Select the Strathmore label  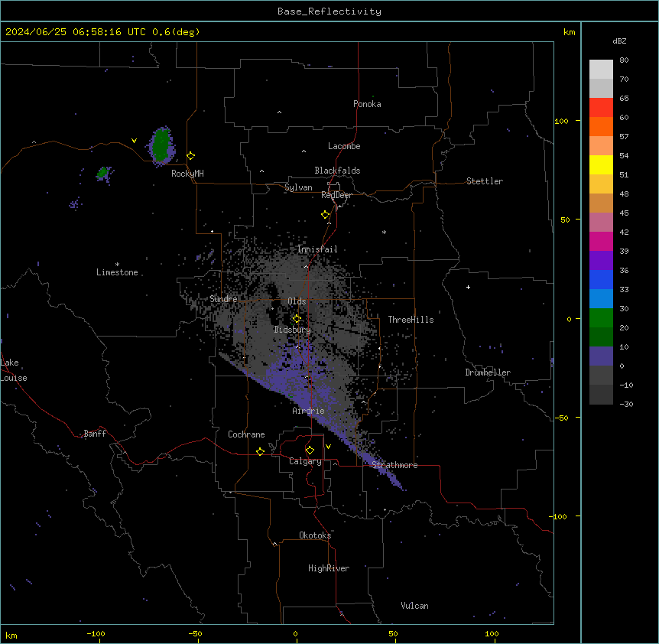(x=394, y=465)
